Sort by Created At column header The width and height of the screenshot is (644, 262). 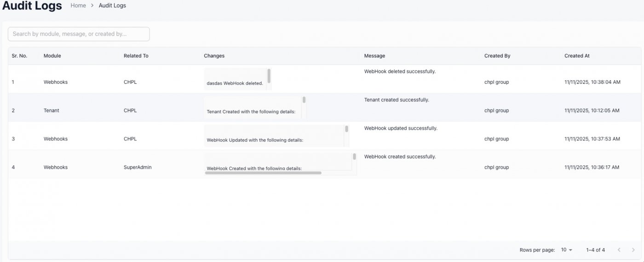pos(577,56)
